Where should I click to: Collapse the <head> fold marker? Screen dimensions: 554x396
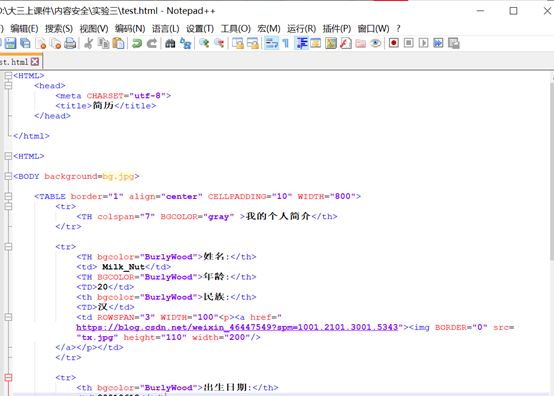click(8, 85)
